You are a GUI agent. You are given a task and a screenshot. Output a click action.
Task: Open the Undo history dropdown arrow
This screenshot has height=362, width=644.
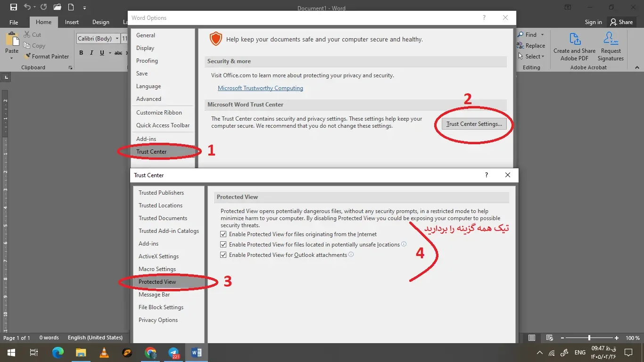pyautogui.click(x=34, y=8)
